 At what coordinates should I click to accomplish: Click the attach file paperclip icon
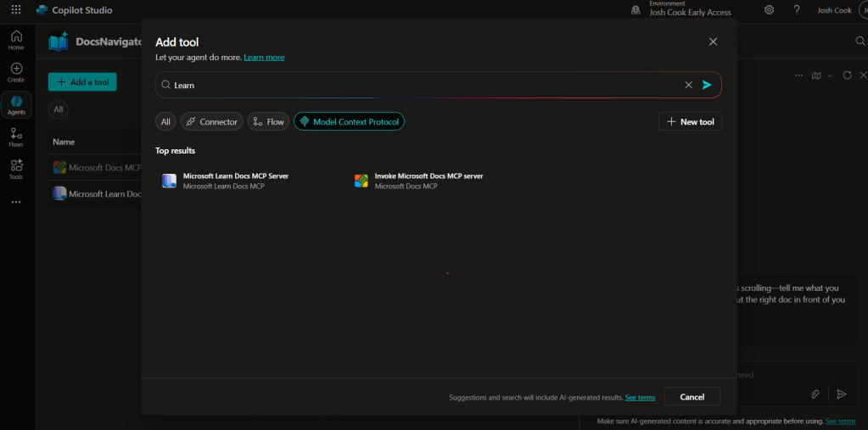click(x=815, y=394)
